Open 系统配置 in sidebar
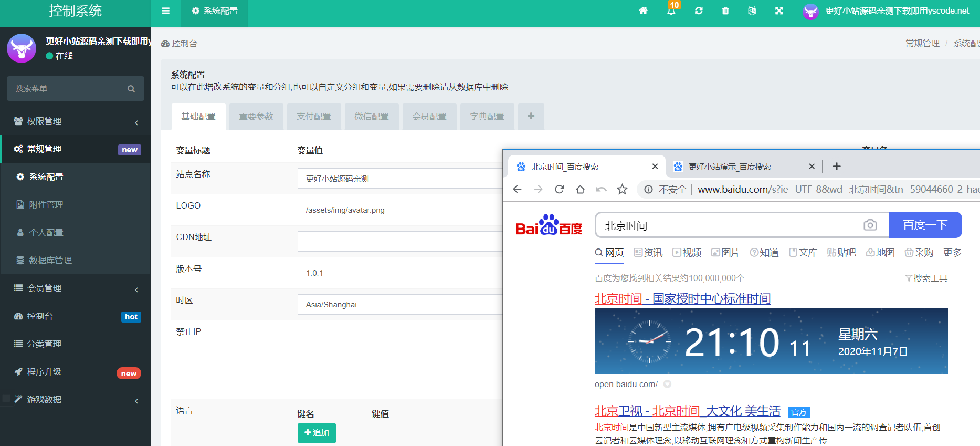 (x=76, y=177)
